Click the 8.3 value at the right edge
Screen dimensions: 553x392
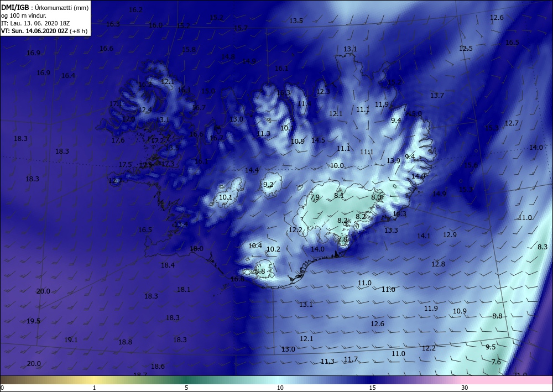(542, 247)
